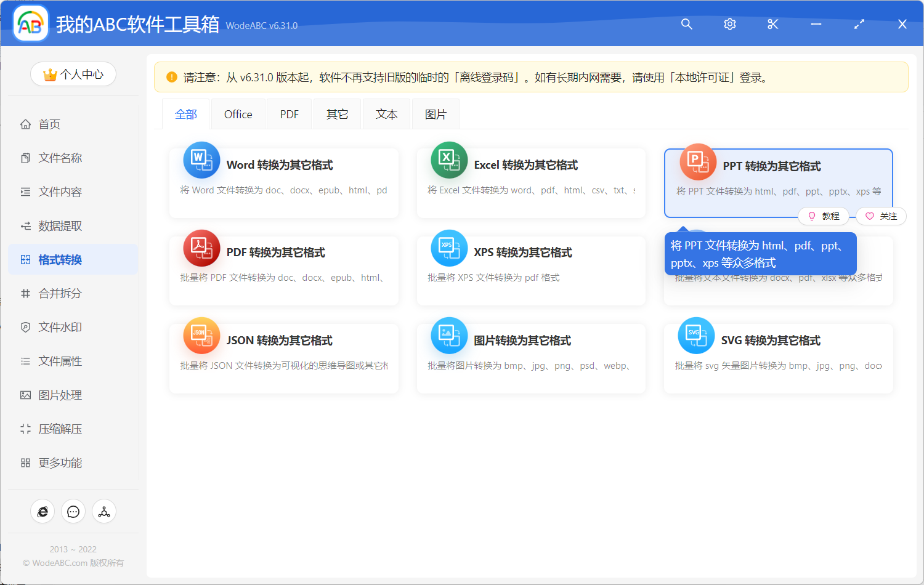The image size is (924, 585).
Task: Select the 图片处理 sidebar icon
Action: click(x=25, y=395)
